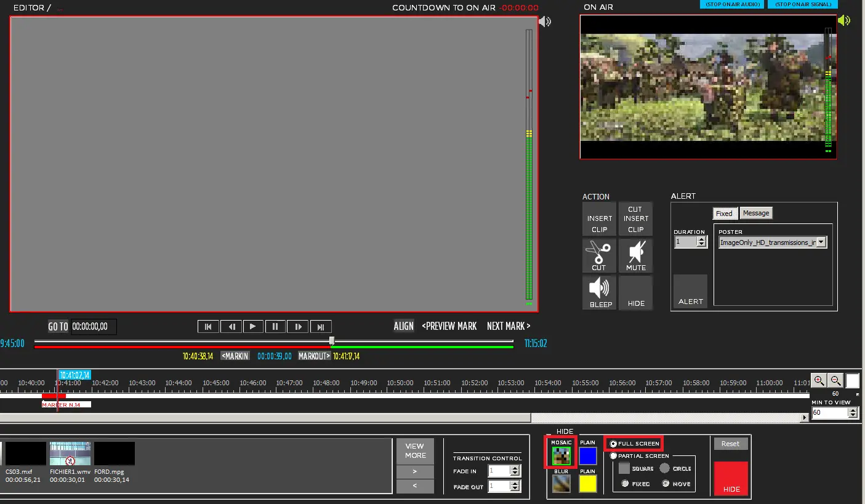Viewport: 865px width, 504px height.
Task: Increase the Fade In stepper value
Action: (515, 468)
